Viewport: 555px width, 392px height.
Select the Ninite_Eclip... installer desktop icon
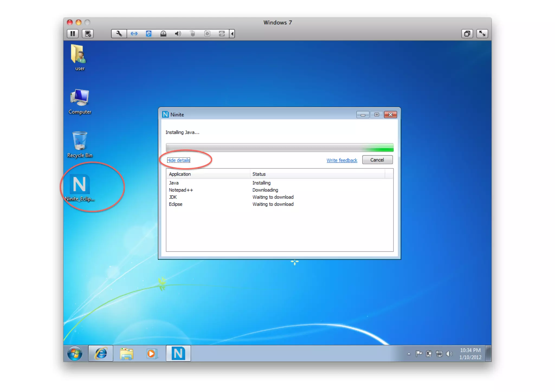(80, 188)
